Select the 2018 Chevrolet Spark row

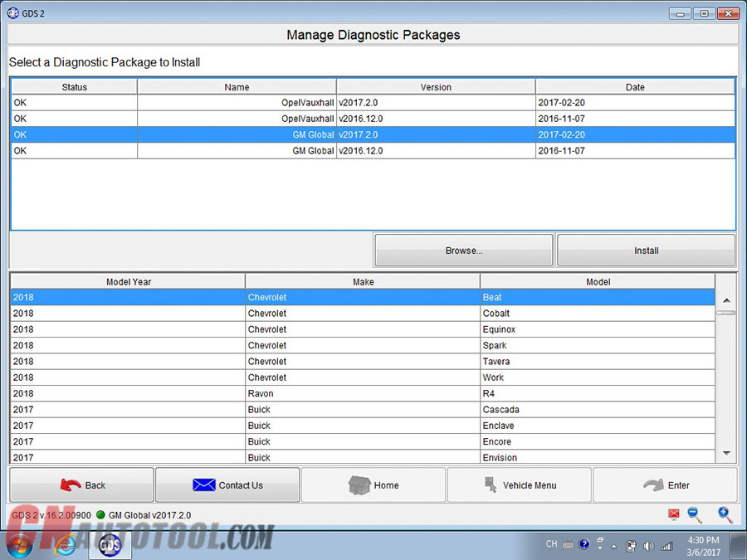click(363, 345)
